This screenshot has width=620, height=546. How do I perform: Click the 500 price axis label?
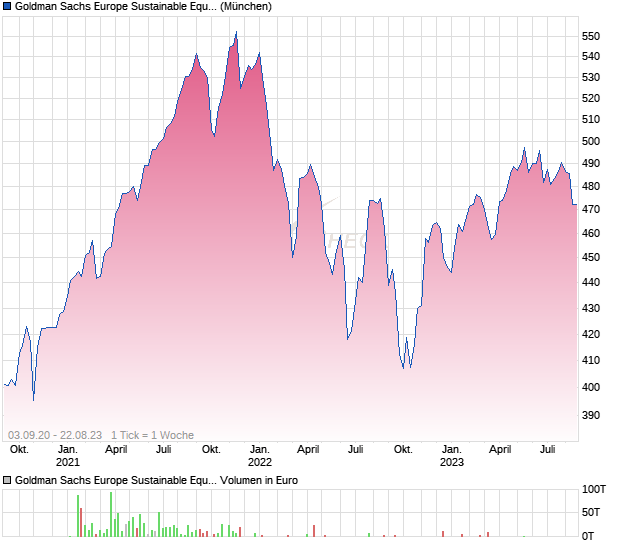tap(591, 142)
